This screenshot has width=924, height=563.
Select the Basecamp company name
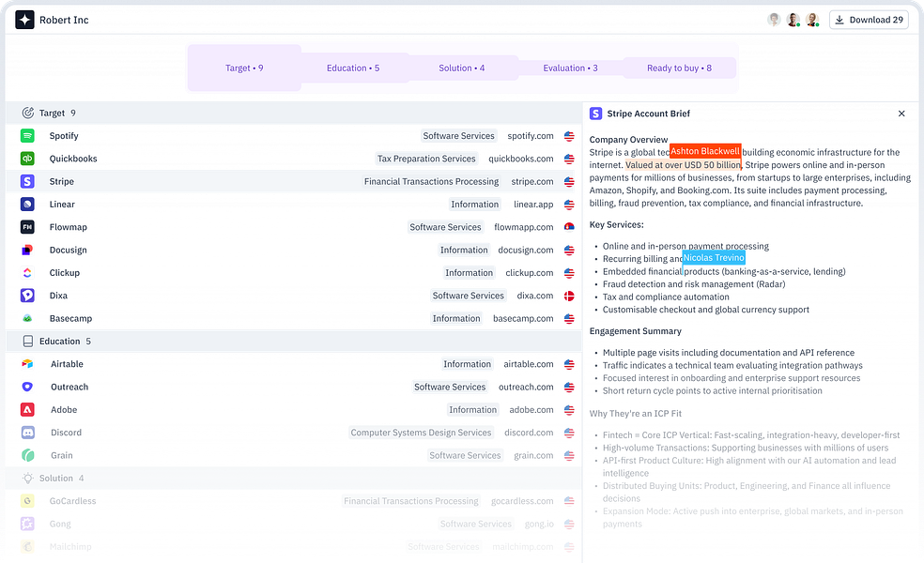click(70, 319)
